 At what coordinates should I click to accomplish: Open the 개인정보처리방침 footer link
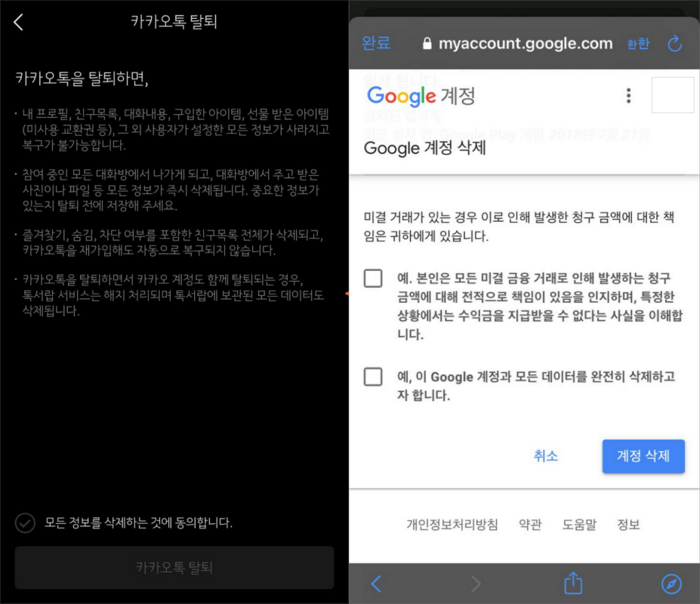(452, 524)
